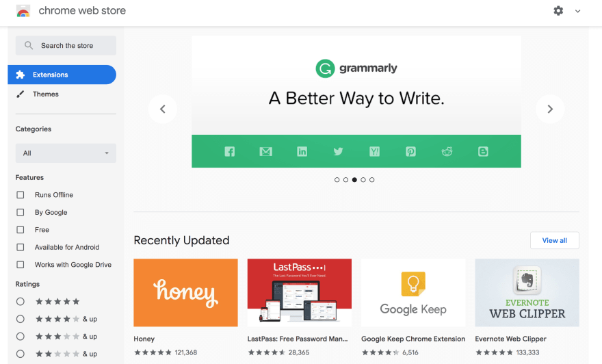The image size is (602, 364).
Task: Open the Honey extension thumbnail
Action: pyautogui.click(x=185, y=293)
